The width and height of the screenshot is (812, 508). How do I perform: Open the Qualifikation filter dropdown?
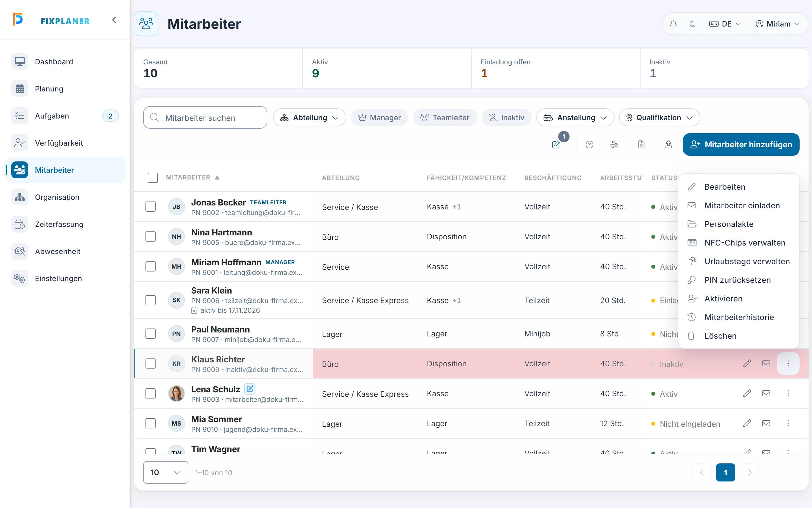tap(659, 118)
